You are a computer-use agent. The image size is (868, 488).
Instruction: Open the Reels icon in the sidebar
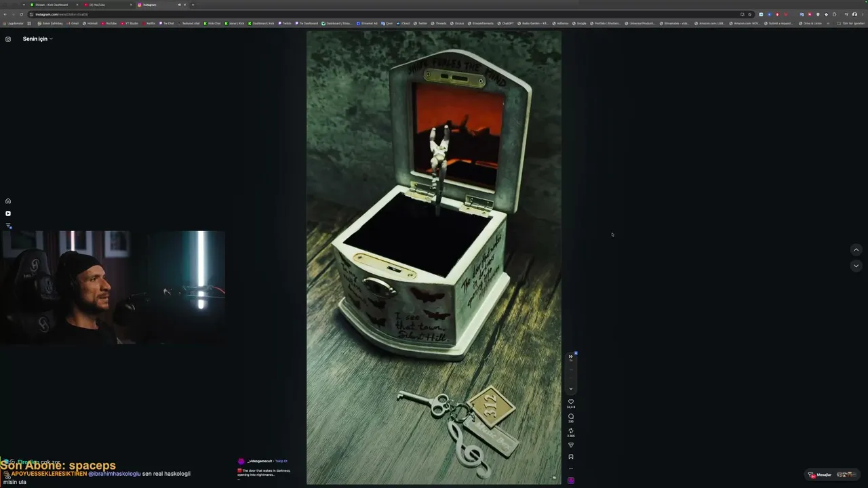(8, 213)
